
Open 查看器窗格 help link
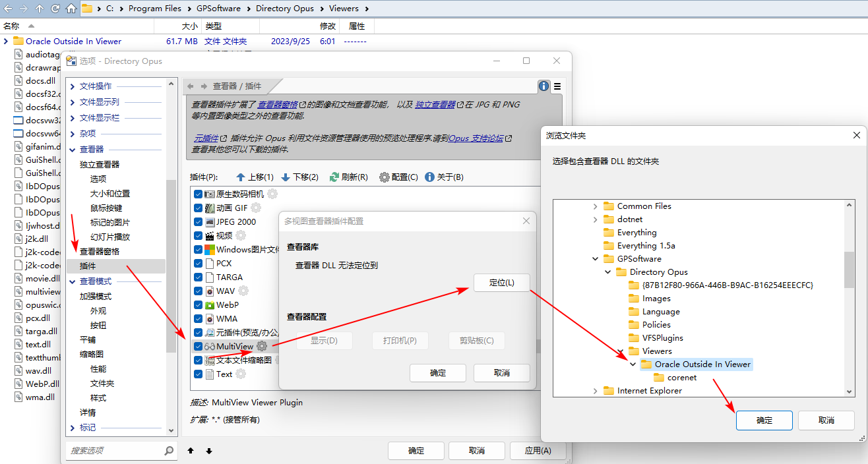click(x=278, y=105)
